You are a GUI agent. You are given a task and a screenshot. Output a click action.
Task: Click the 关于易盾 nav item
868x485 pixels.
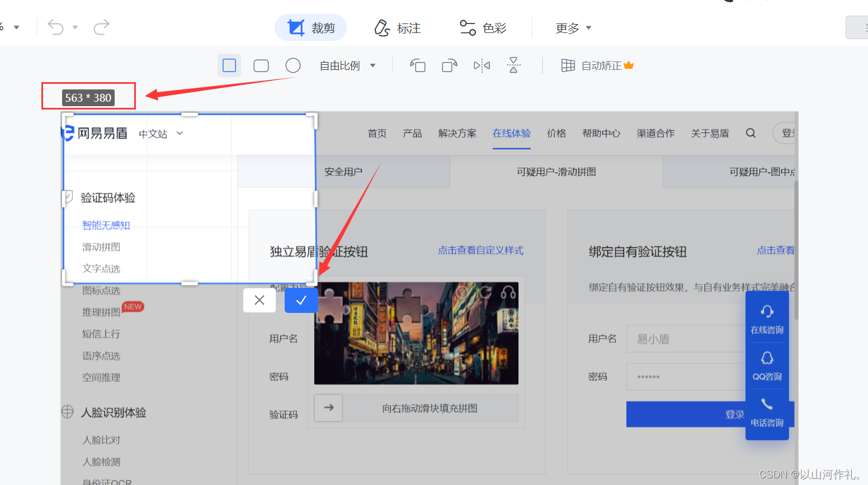(x=710, y=134)
